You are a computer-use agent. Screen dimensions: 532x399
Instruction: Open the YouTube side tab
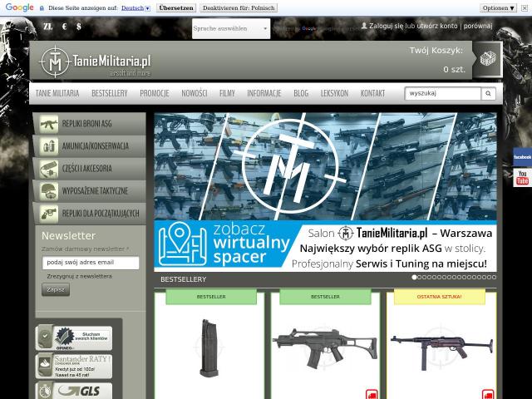[x=522, y=177]
